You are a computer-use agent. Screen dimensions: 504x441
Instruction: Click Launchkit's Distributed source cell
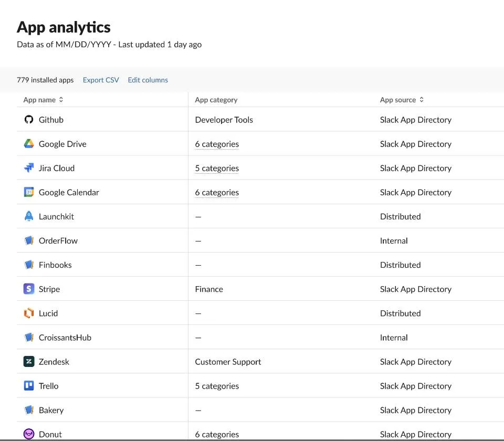coord(401,216)
